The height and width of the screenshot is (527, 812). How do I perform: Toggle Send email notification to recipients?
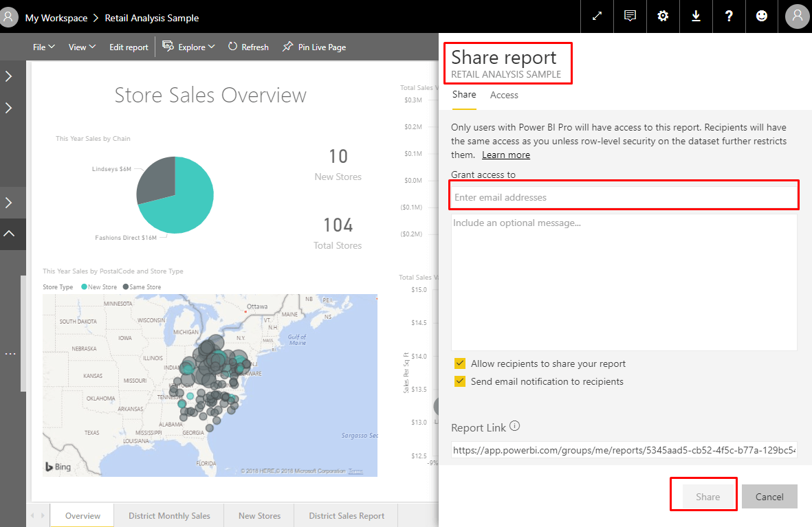460,381
